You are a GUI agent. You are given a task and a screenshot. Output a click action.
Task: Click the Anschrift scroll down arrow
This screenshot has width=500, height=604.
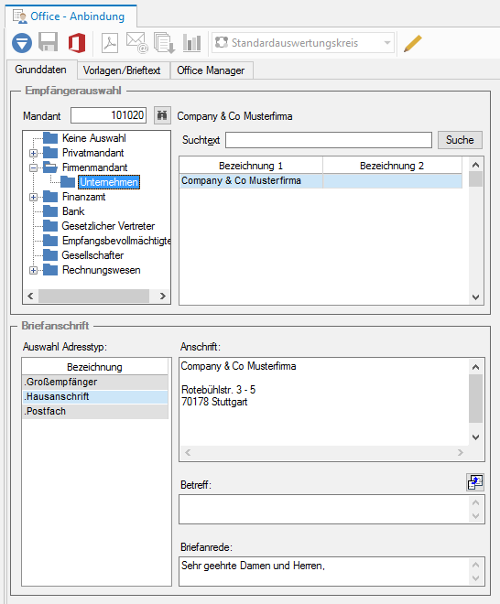(x=476, y=437)
